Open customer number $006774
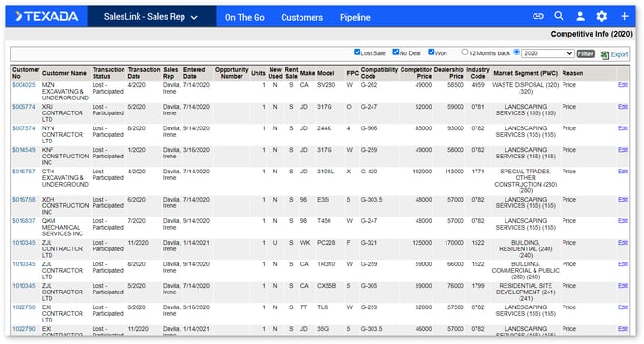Image resolution: width=644 pixels, height=344 pixels. coord(23,107)
